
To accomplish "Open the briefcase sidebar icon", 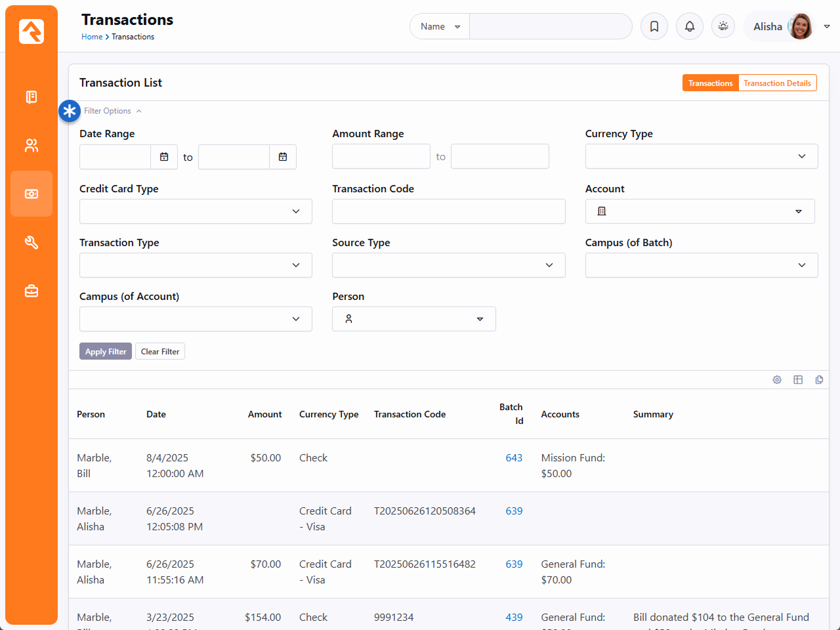I will (31, 291).
